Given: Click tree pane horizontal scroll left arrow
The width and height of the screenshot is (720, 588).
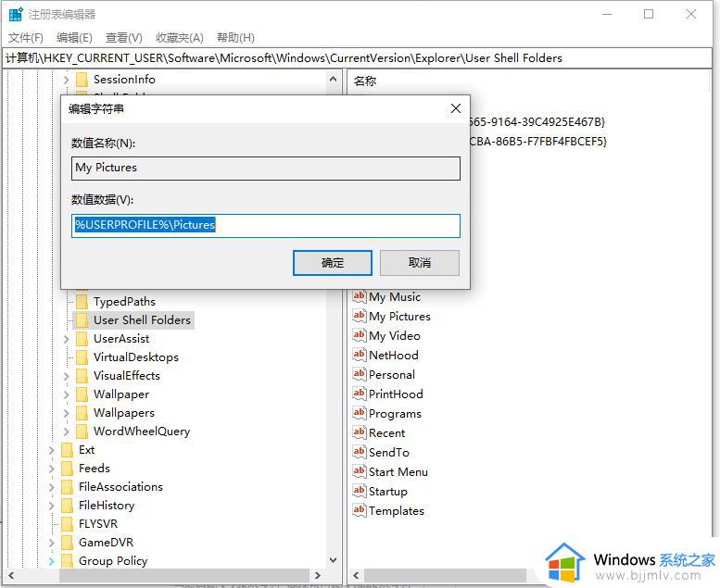Looking at the screenshot, I should (11, 575).
